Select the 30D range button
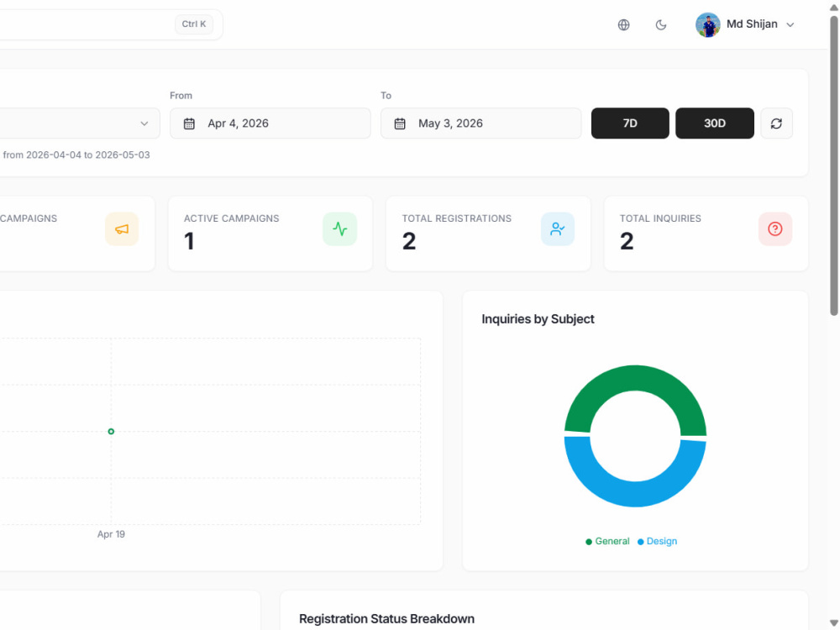840x630 pixels. pyautogui.click(x=715, y=123)
